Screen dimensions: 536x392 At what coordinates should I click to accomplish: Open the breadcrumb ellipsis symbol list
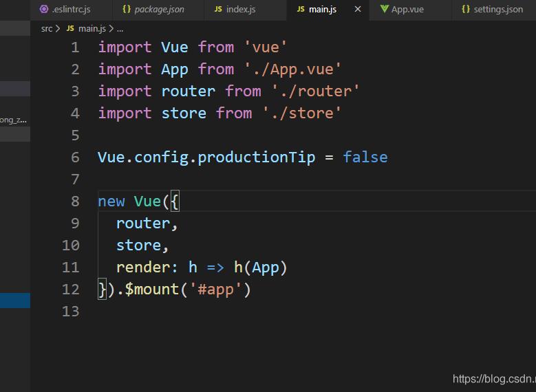click(x=120, y=29)
